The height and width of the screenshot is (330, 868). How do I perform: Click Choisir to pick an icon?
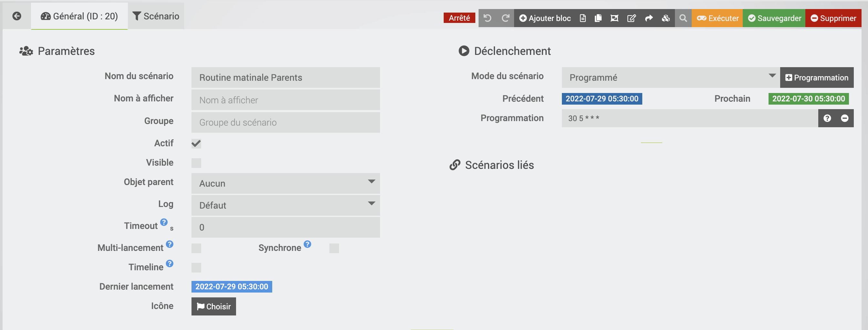(214, 306)
